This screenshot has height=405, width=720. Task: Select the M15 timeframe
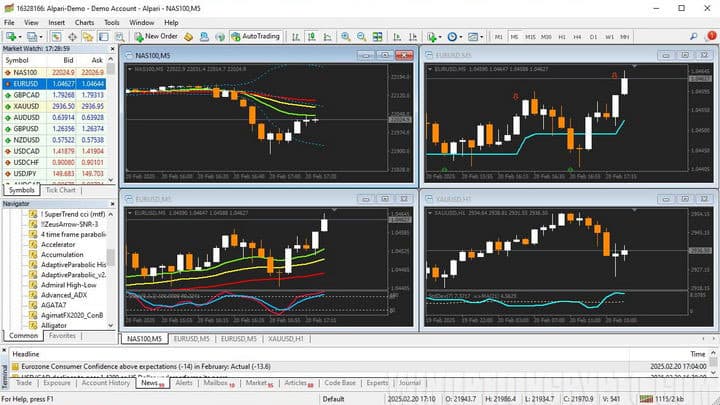(530, 37)
